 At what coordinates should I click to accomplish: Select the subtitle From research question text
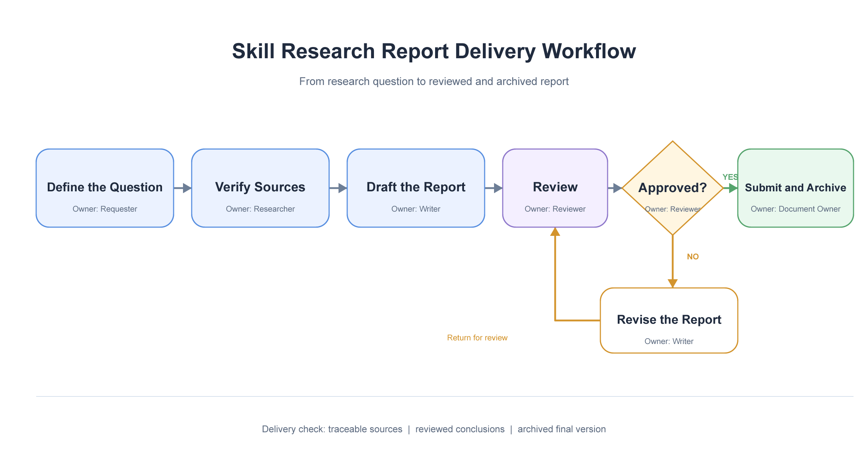434,81
